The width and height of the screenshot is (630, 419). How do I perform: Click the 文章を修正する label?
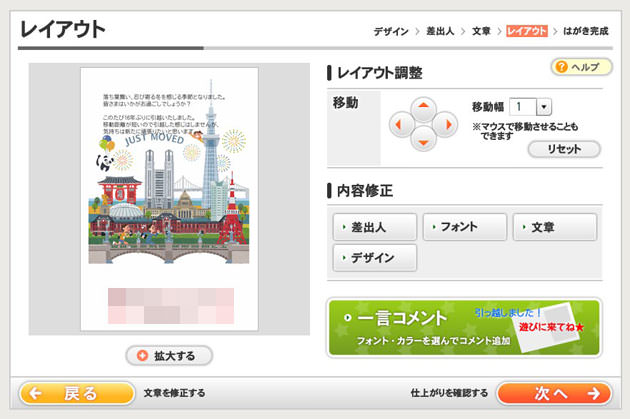(174, 393)
